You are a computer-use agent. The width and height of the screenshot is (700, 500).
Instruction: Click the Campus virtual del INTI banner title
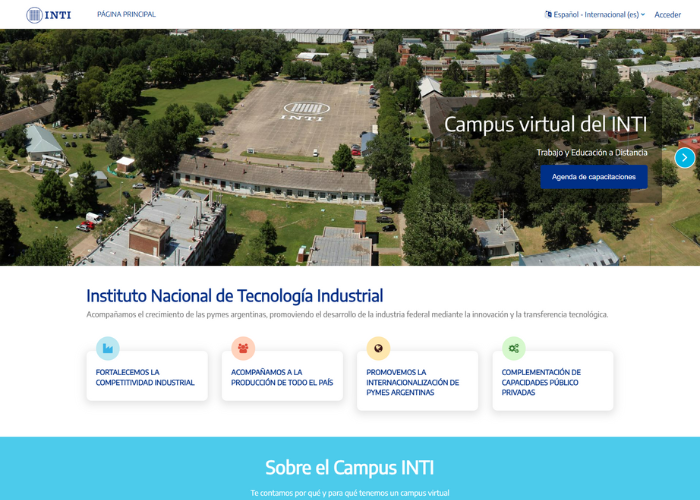tap(546, 124)
